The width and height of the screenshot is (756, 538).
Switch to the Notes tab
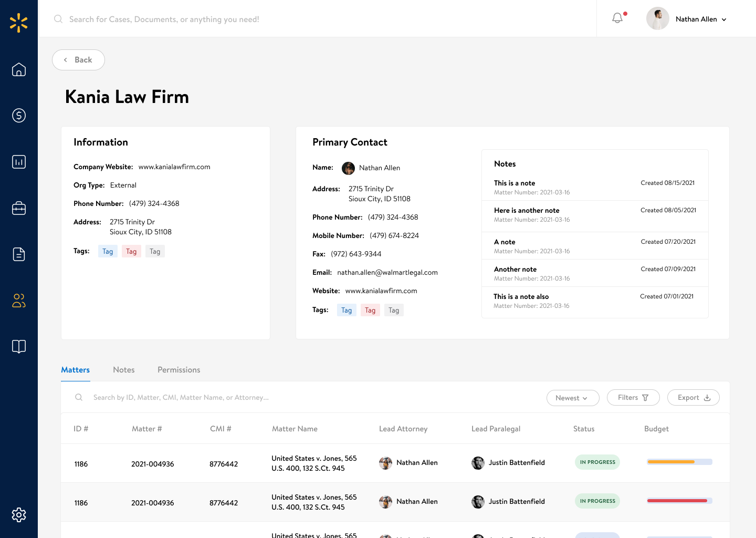pyautogui.click(x=124, y=370)
